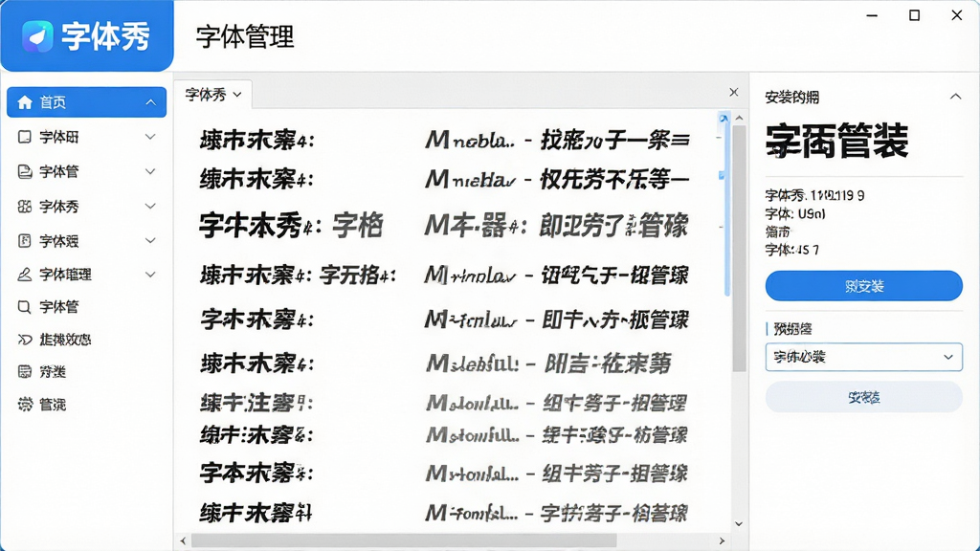Screen dimensions: 980x551
Task: Expand the sidebar item with the plain square icon
Action: coord(150,137)
